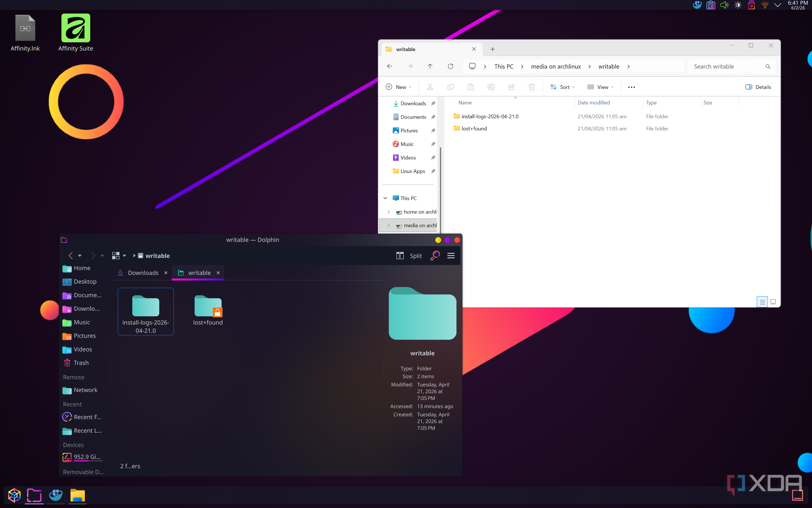Select lost+found folder in Dolphin

click(208, 310)
